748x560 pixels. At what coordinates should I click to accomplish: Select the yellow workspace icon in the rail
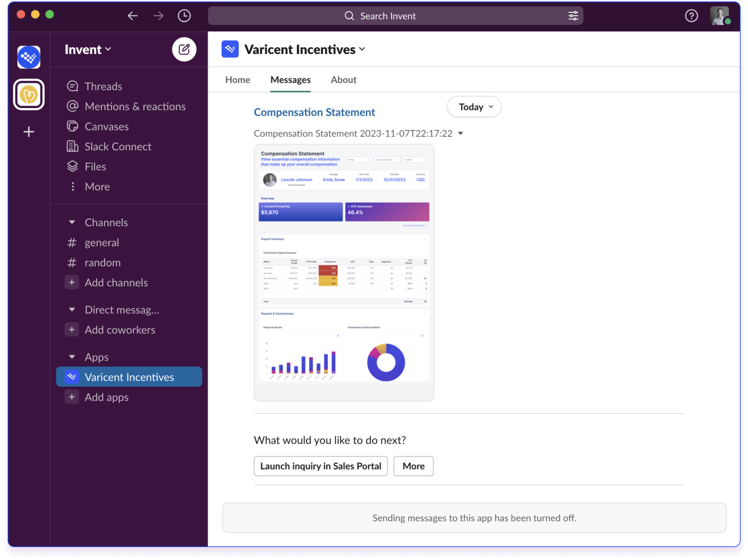click(29, 95)
